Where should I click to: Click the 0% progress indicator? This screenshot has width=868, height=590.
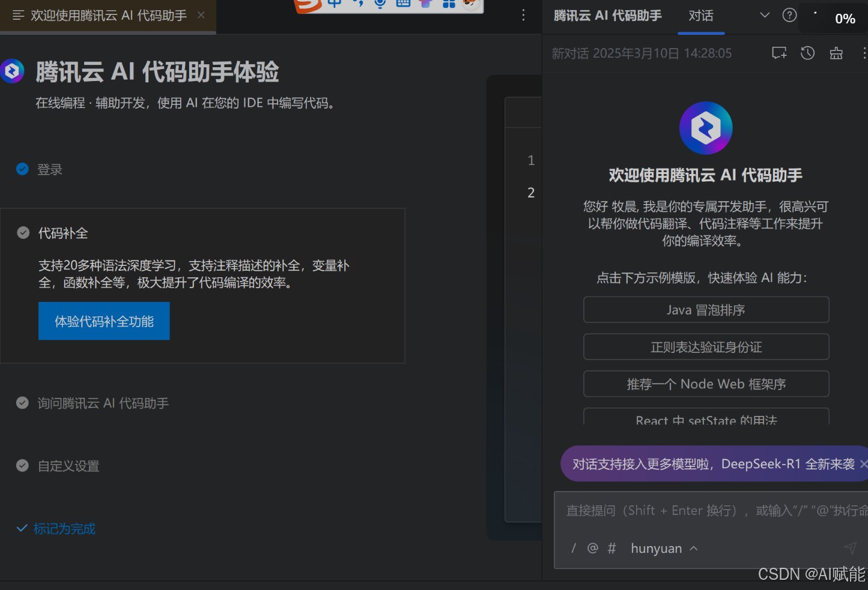pos(845,19)
